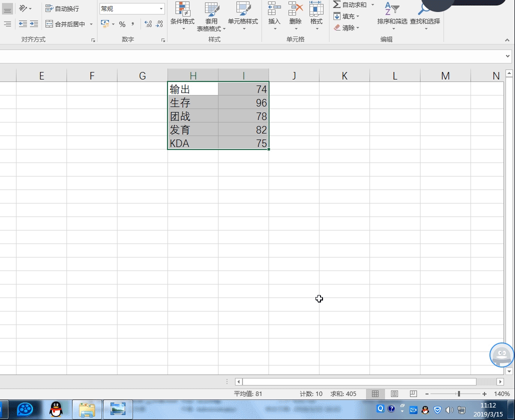Expand the formula bar dropdown arrow

508,56
